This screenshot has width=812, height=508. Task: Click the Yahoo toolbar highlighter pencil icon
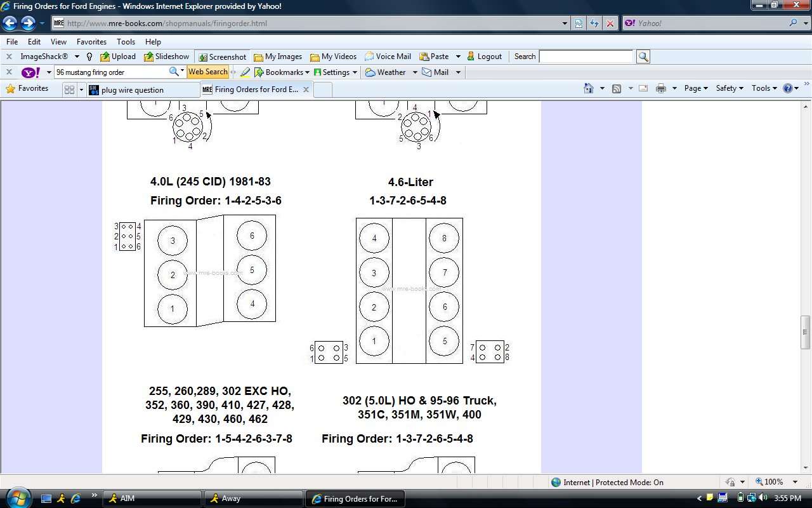point(245,72)
